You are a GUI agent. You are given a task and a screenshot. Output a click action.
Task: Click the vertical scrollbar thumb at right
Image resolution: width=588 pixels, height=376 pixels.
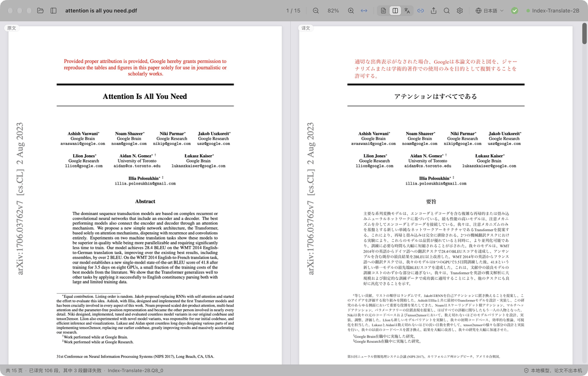click(584, 33)
